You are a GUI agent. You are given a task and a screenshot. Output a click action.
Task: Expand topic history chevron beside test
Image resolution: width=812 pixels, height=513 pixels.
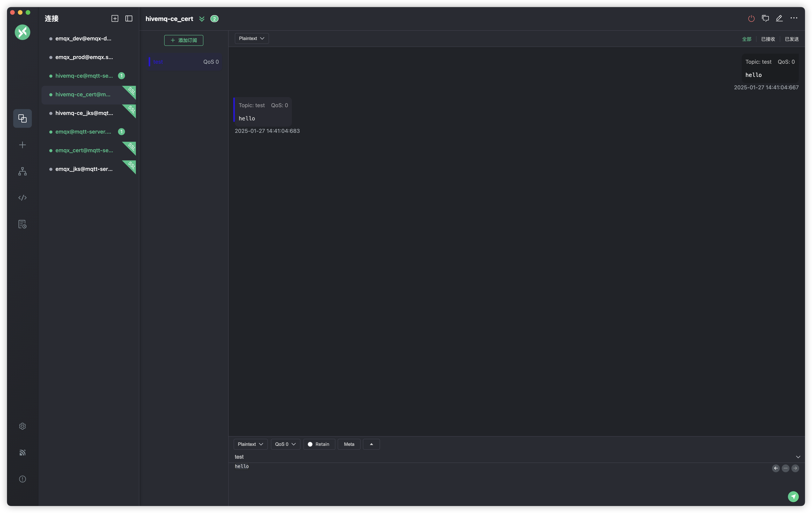[798, 457]
